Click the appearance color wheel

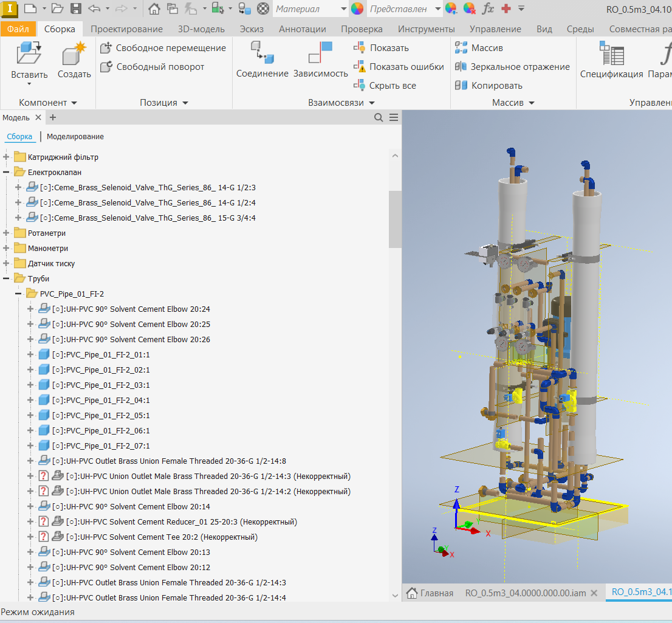tap(357, 9)
